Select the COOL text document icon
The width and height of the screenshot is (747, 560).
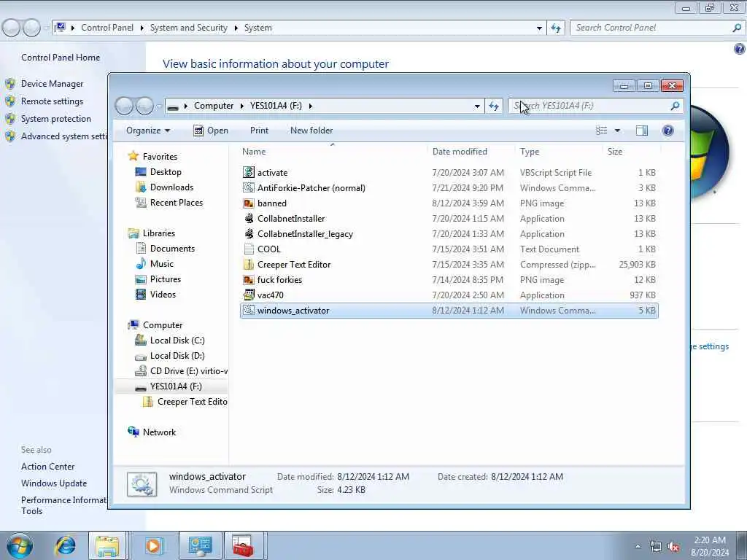pyautogui.click(x=249, y=249)
